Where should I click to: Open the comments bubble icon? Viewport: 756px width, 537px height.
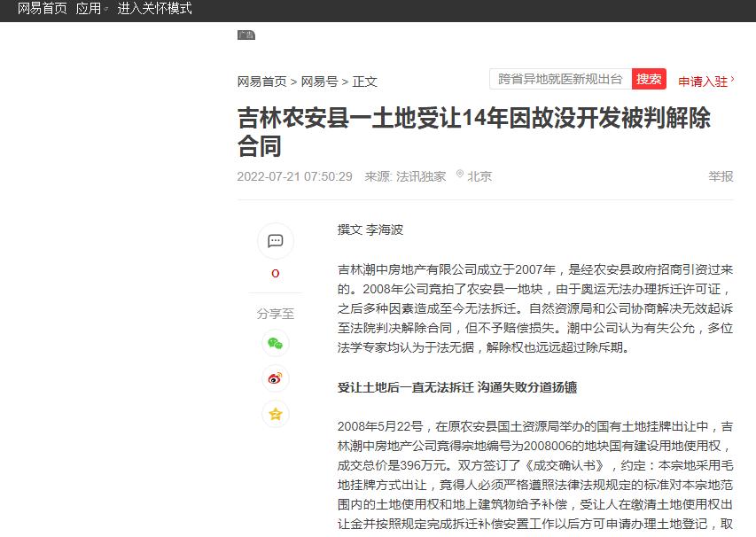pyautogui.click(x=275, y=241)
